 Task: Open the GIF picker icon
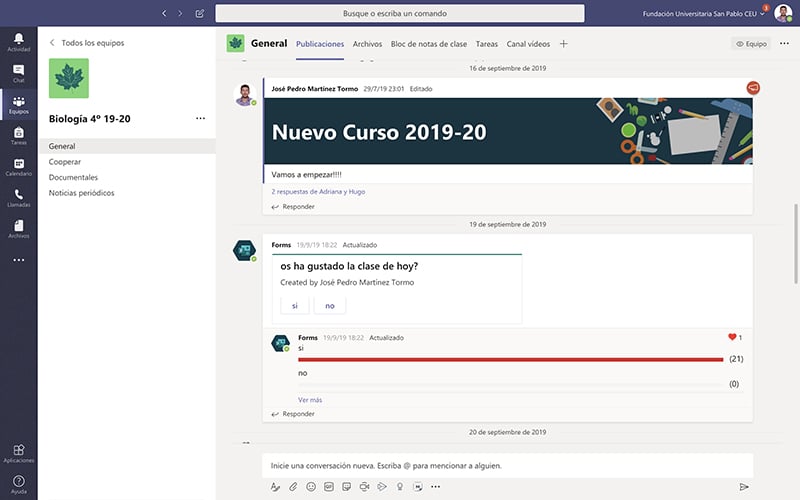[329, 487]
